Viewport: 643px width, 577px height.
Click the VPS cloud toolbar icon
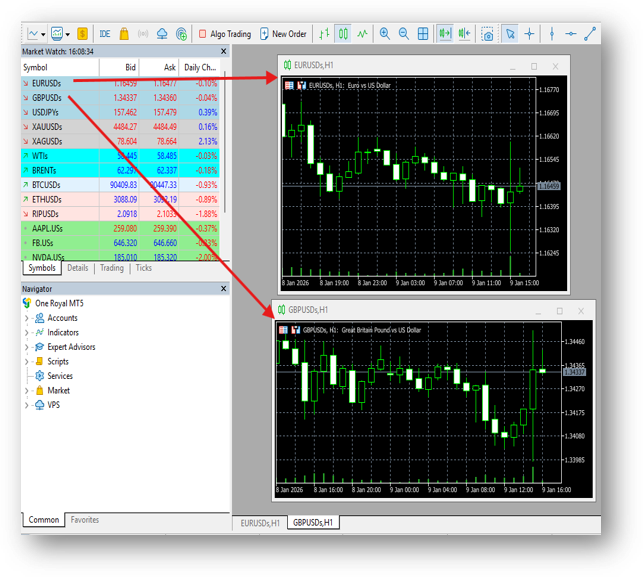(163, 34)
